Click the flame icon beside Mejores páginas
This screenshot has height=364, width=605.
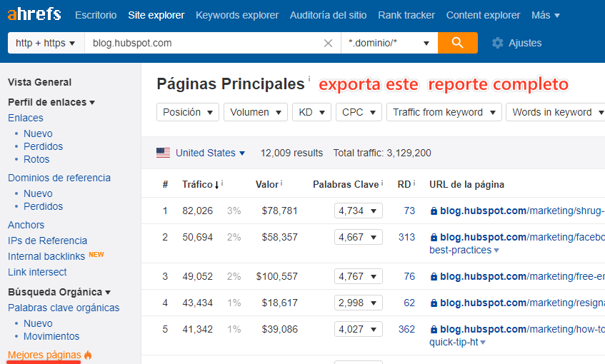coord(88,355)
